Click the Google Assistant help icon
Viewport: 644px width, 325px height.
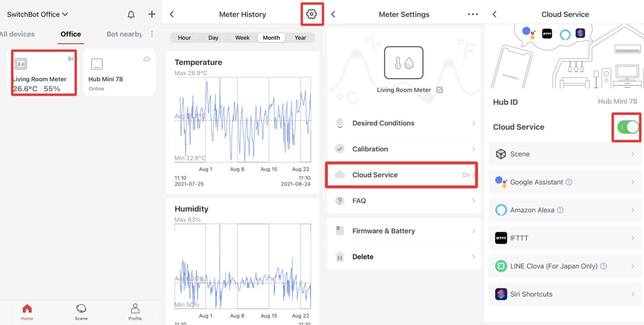pyautogui.click(x=569, y=182)
